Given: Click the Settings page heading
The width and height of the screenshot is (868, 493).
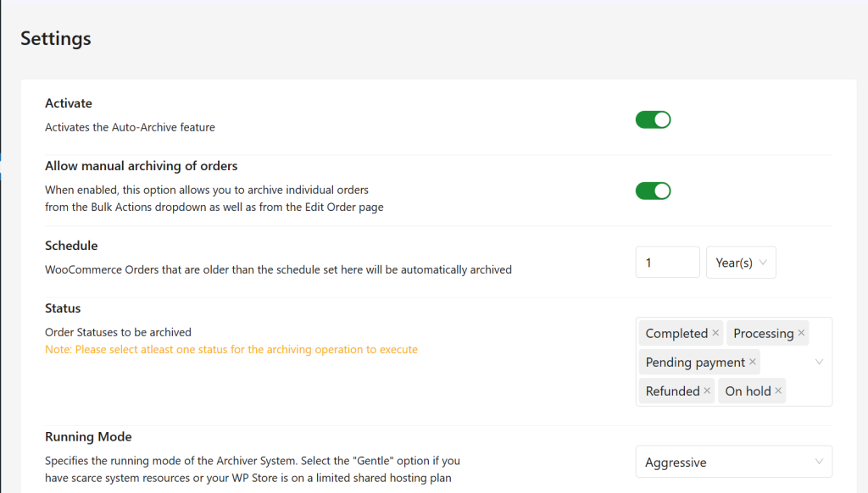Looking at the screenshot, I should (56, 38).
